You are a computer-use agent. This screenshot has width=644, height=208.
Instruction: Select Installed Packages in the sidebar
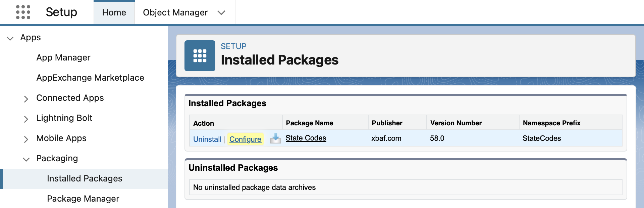click(85, 178)
